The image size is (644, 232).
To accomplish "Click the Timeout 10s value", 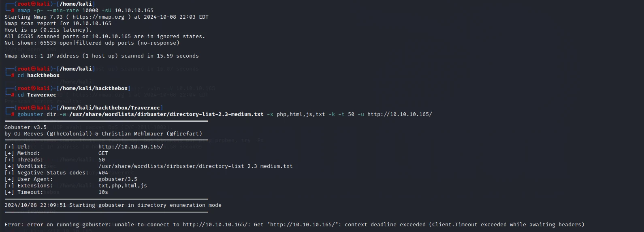I will [103, 192].
